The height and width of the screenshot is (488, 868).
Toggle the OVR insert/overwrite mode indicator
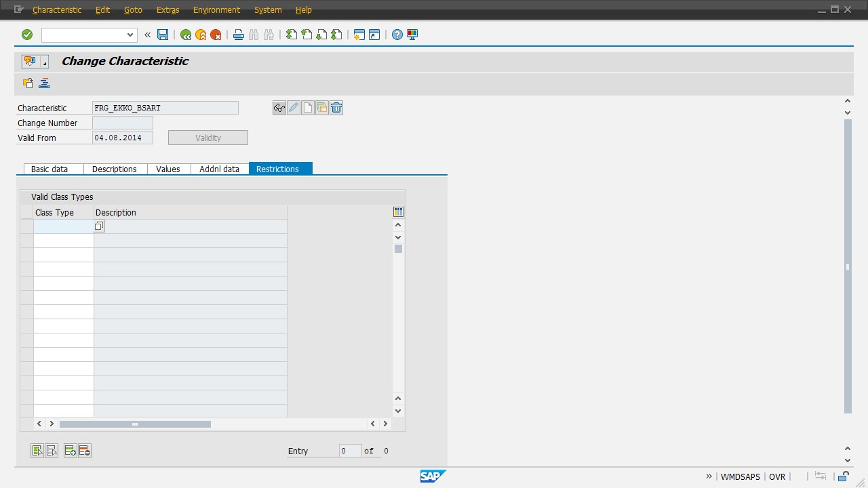pos(777,476)
